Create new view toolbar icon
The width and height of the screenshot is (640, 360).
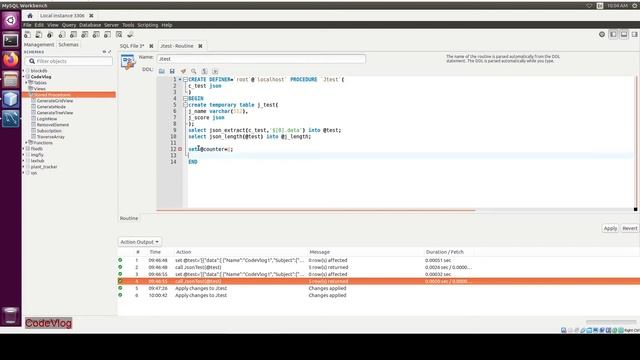pyautogui.click(x=84, y=35)
